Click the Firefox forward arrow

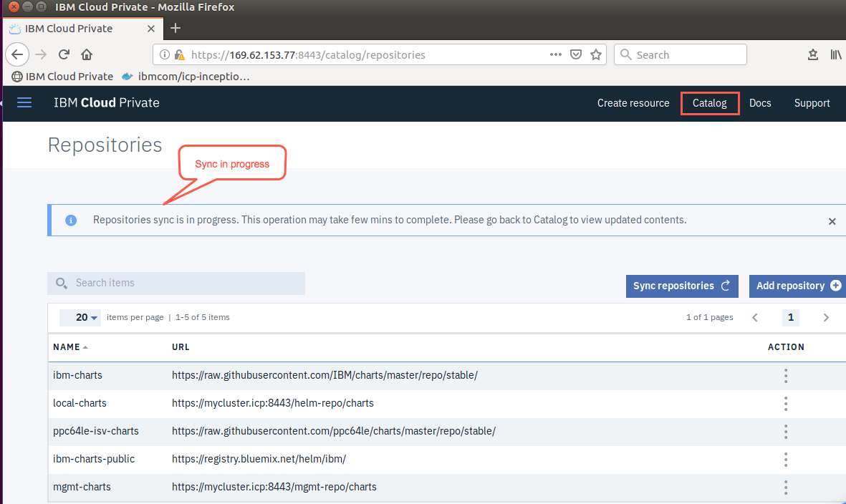(41, 54)
